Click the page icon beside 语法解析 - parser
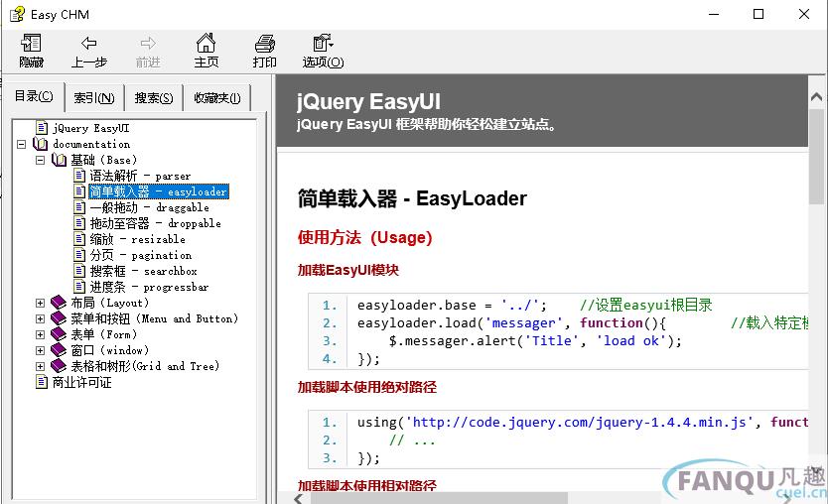This screenshot has width=828, height=504. (x=79, y=176)
